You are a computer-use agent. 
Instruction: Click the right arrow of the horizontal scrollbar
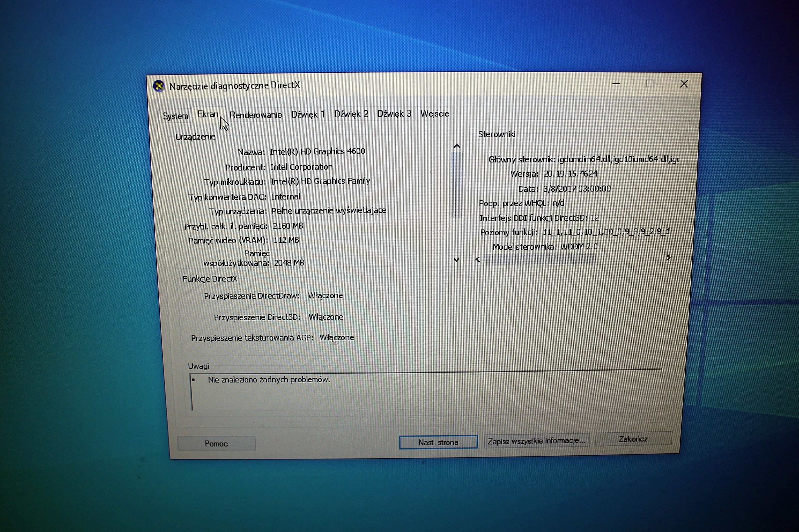coord(668,258)
